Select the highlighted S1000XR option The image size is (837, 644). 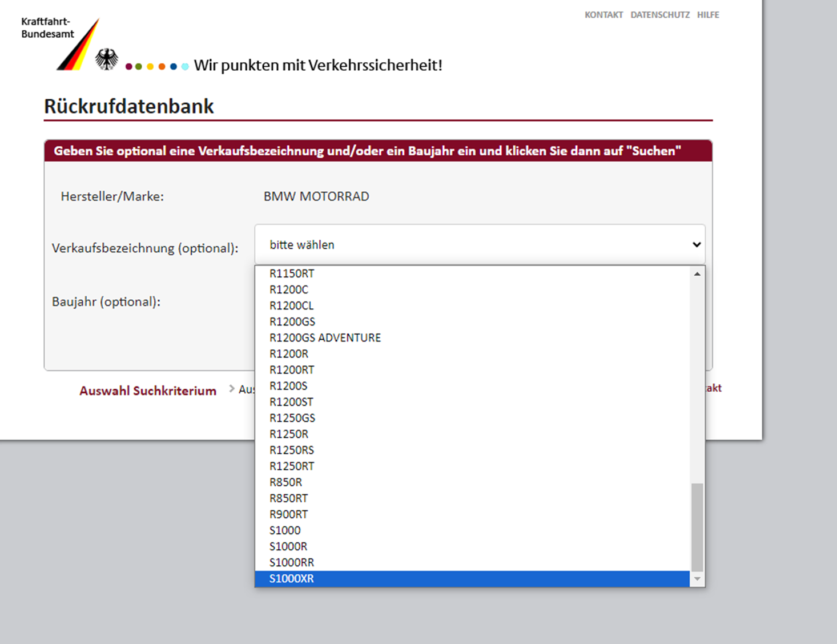click(x=472, y=578)
